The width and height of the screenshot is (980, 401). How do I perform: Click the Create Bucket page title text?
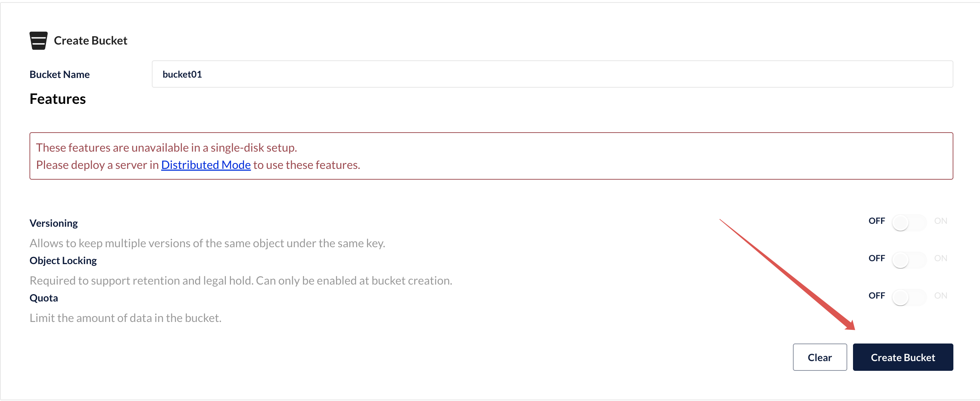tap(91, 41)
